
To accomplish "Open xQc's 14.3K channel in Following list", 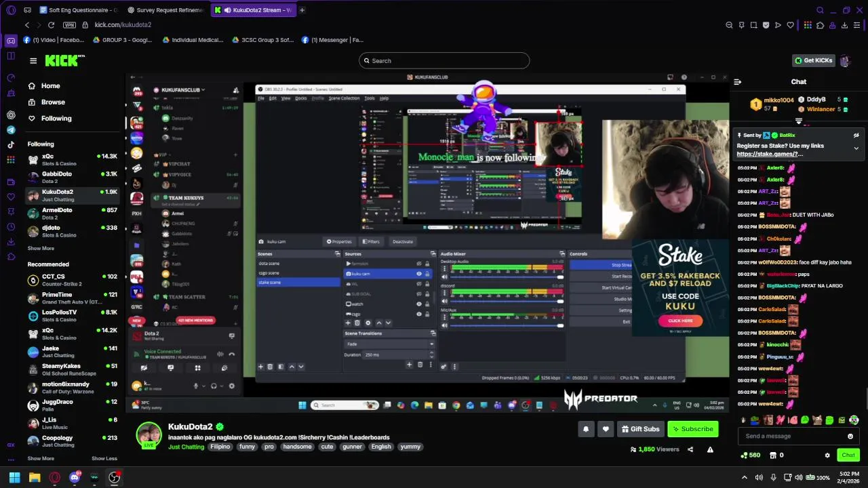I will 73,159.
